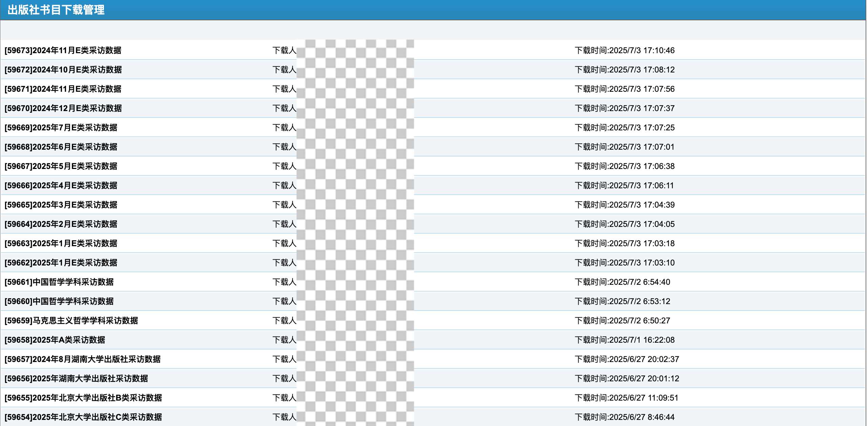Open entry 59670 2024年12月E类采访数据
868x426 pixels.
[63, 108]
